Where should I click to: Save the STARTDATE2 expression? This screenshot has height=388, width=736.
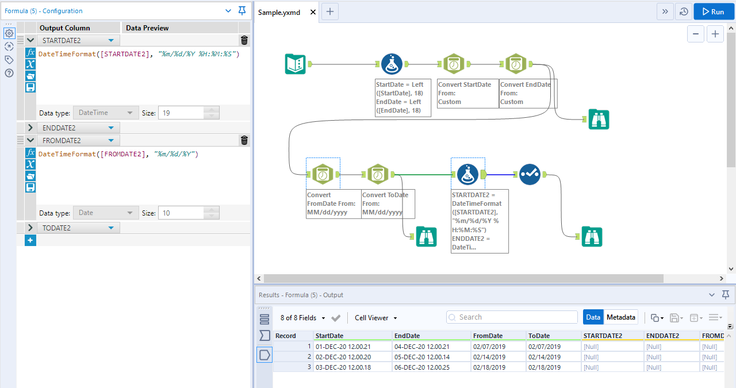point(31,87)
